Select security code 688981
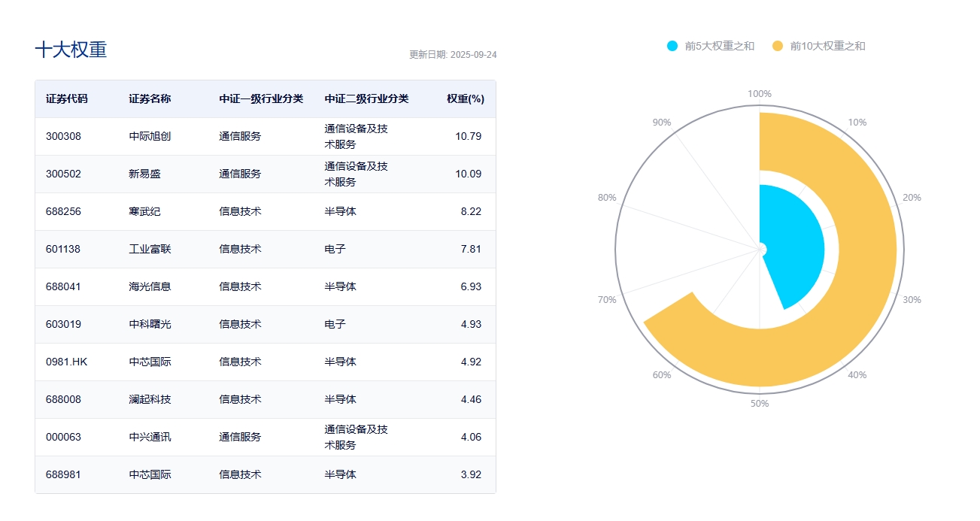The image size is (980, 521). point(63,474)
